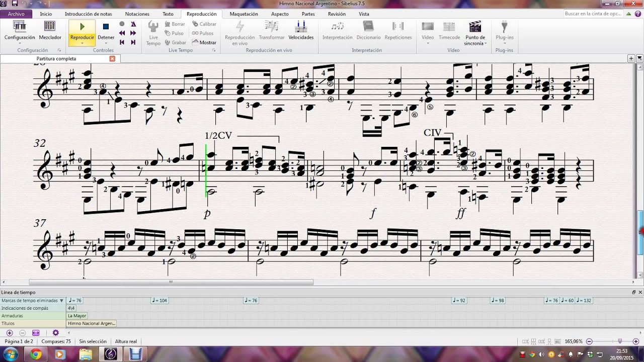644x362 pixels.
Task: Select the tempo 104 marker in timeline
Action: [159, 300]
